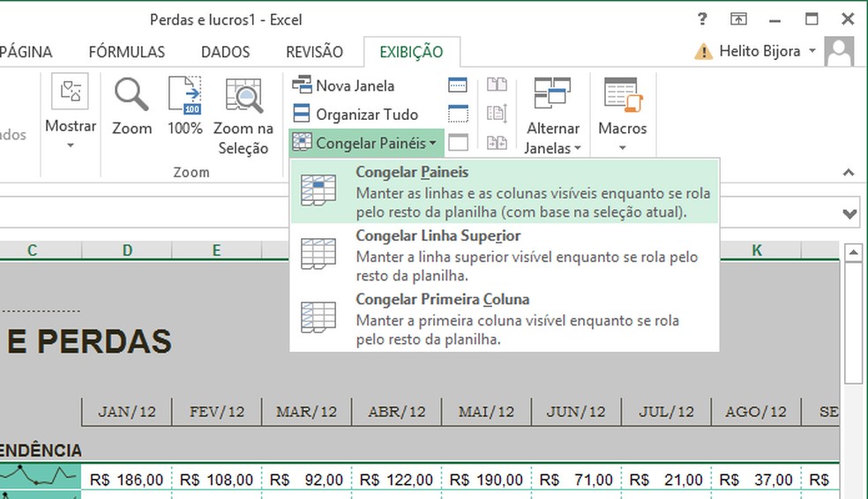Click the Organizar Tudo button
Screen dimensions: 868x499
355,115
